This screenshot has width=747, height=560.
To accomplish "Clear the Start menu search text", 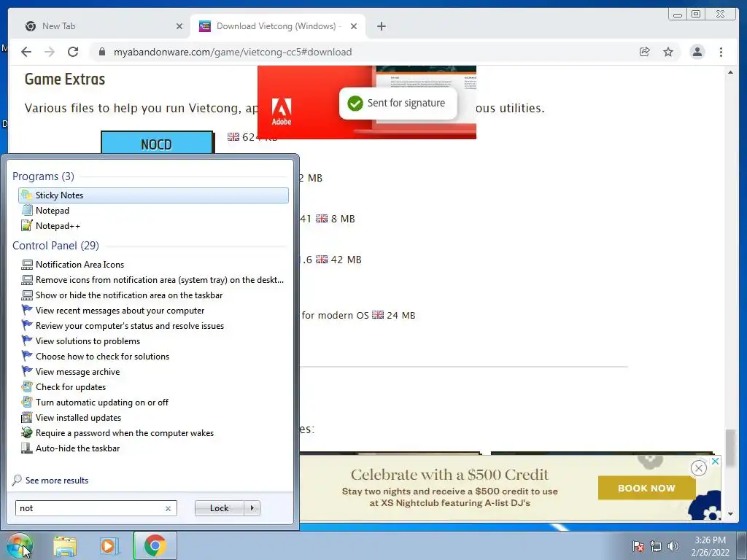I will tap(168, 508).
